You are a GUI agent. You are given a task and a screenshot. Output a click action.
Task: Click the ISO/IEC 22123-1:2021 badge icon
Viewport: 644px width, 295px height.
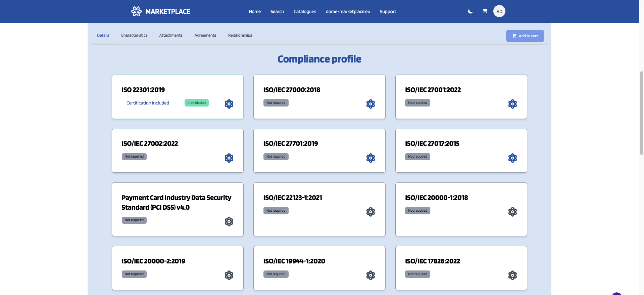370,212
